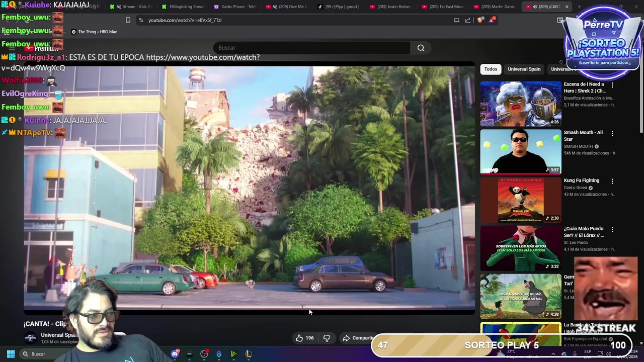Click the green play-arrow taskbar icon
This screenshot has width=644, height=362.
233,354
